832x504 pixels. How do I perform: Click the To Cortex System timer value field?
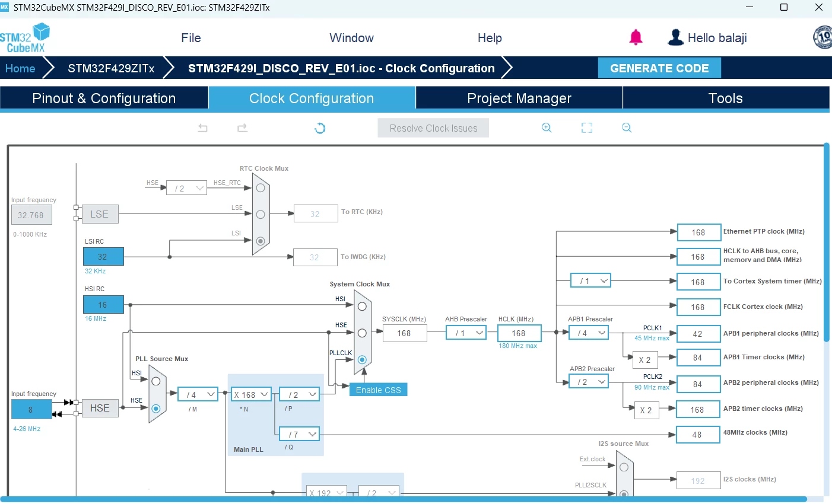698,282
